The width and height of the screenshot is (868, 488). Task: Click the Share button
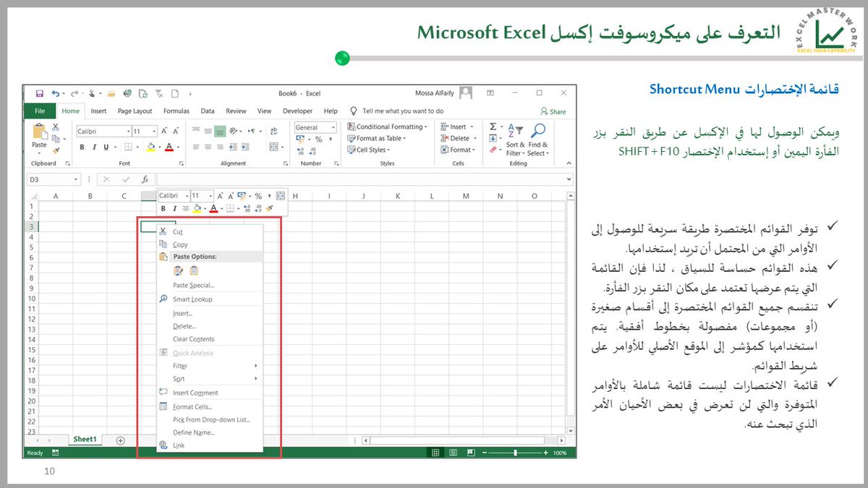pos(553,111)
